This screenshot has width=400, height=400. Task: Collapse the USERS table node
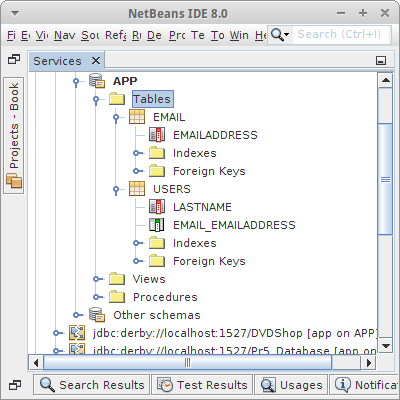(x=116, y=189)
